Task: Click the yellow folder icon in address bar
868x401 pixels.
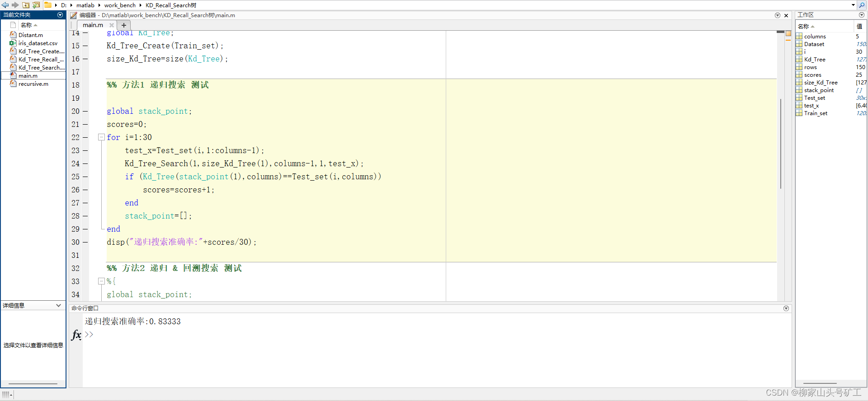Action: click(47, 5)
